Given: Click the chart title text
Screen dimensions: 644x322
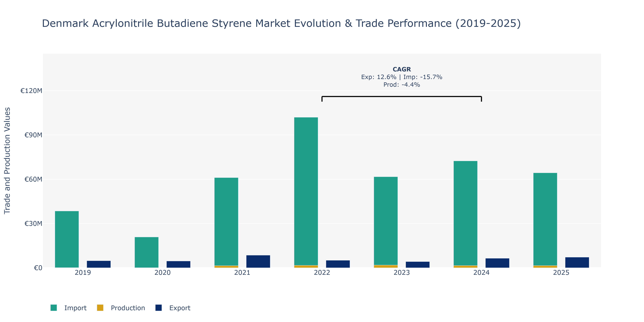Looking at the screenshot, I should (x=281, y=23).
